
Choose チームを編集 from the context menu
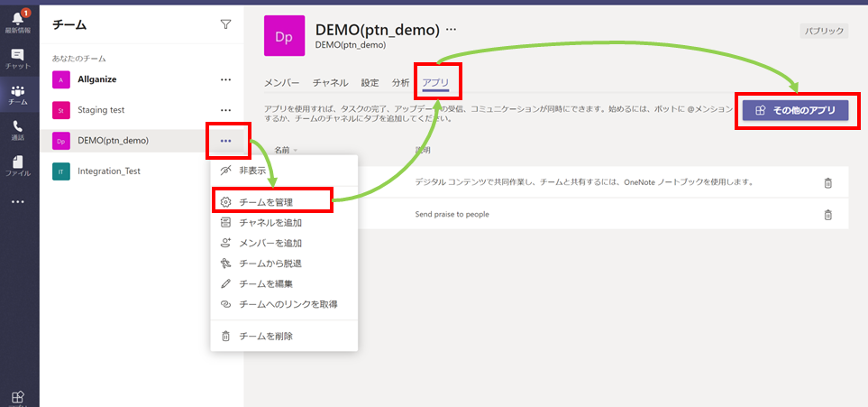pos(284,284)
